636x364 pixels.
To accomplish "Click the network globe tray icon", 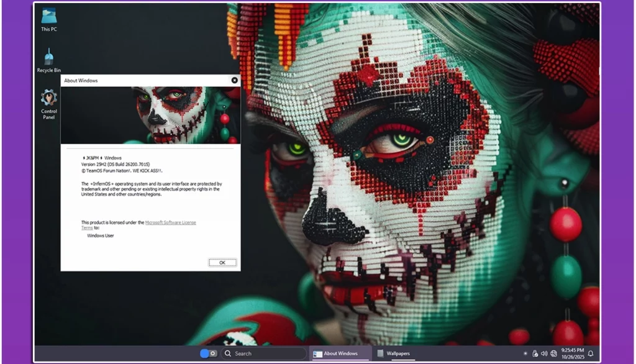I will pyautogui.click(x=553, y=353).
